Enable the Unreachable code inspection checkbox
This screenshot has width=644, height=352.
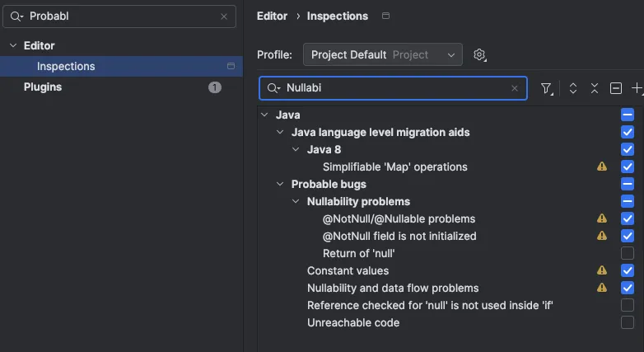628,322
